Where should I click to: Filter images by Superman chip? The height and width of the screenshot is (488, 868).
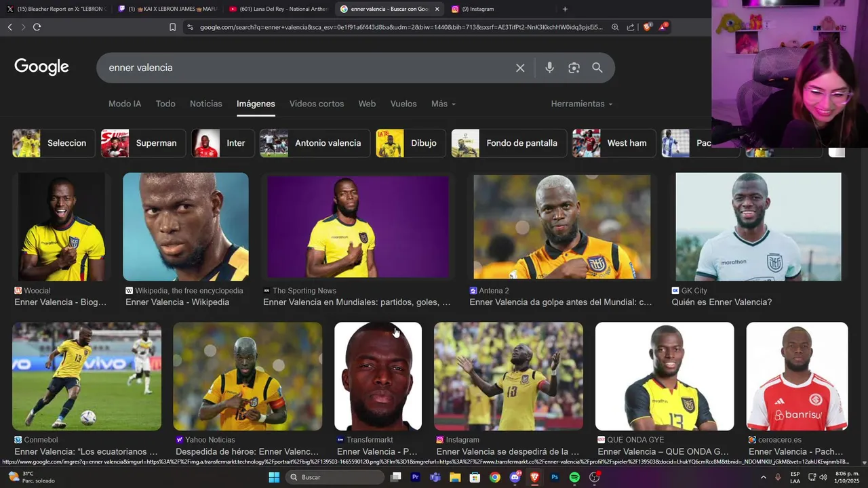point(143,143)
